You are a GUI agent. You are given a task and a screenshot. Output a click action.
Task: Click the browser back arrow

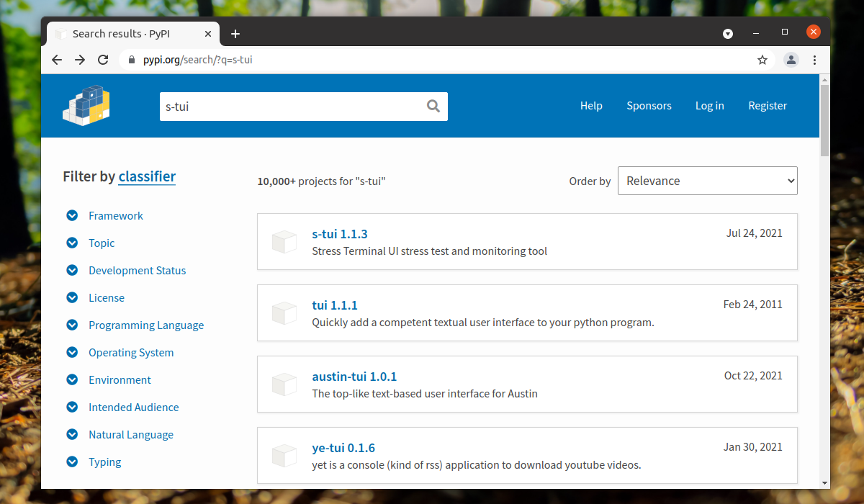[57, 60]
